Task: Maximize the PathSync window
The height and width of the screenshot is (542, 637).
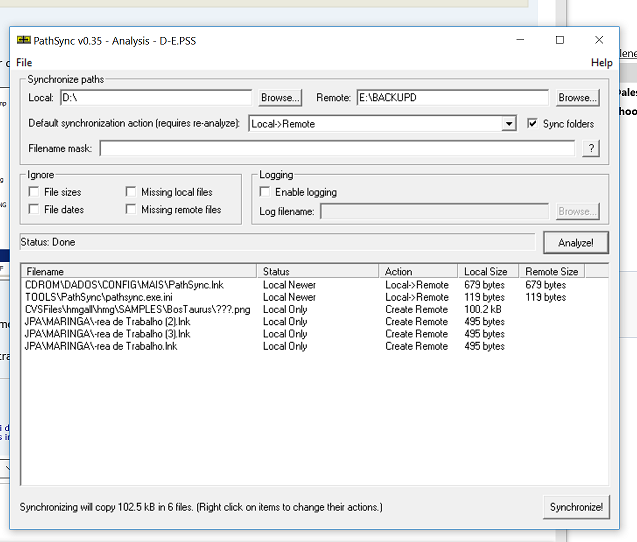Action: pos(560,40)
